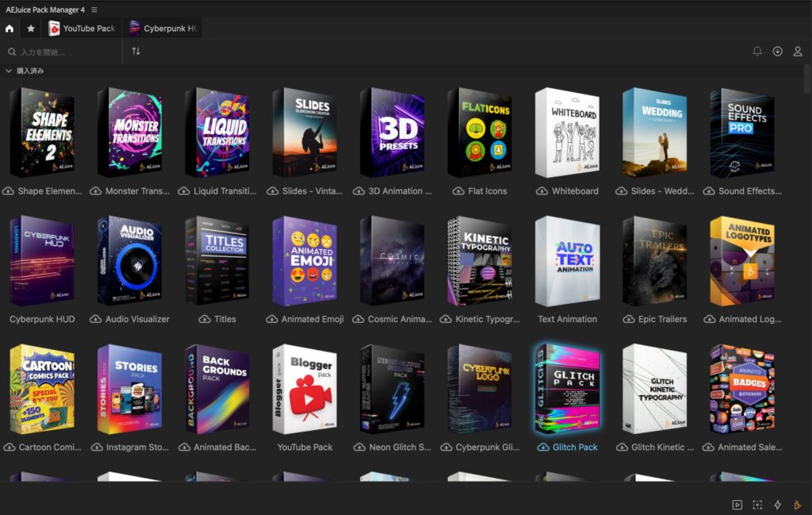Select the Text Animation label

tap(567, 319)
